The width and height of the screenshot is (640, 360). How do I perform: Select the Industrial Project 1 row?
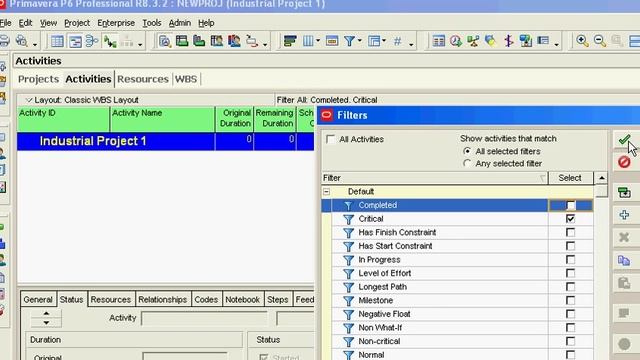point(165,141)
